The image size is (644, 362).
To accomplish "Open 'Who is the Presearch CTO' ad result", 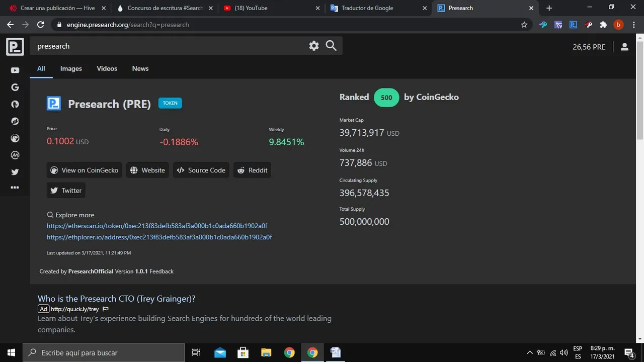I will point(117,299).
